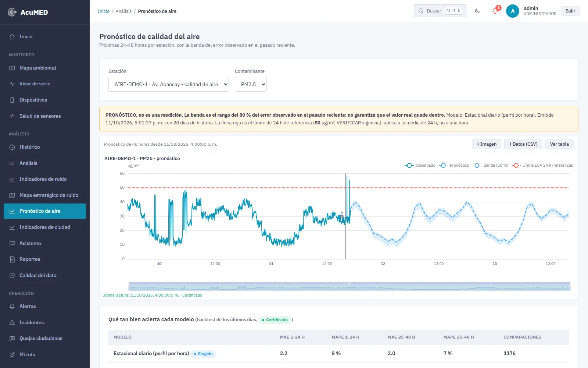This screenshot has width=588, height=368.
Task: Click Ver tabla button
Action: (x=559, y=144)
